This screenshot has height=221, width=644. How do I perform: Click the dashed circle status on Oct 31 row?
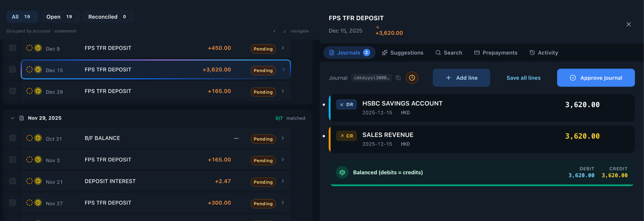[x=30, y=138]
